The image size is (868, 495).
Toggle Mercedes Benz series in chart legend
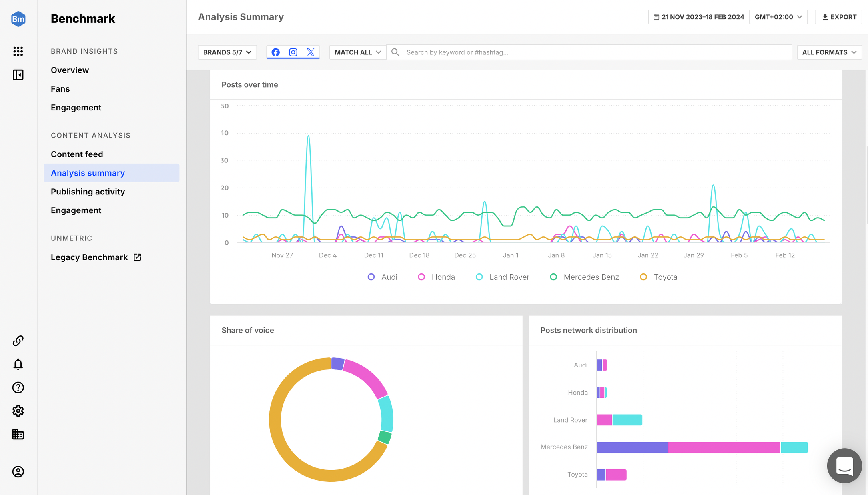(x=584, y=277)
